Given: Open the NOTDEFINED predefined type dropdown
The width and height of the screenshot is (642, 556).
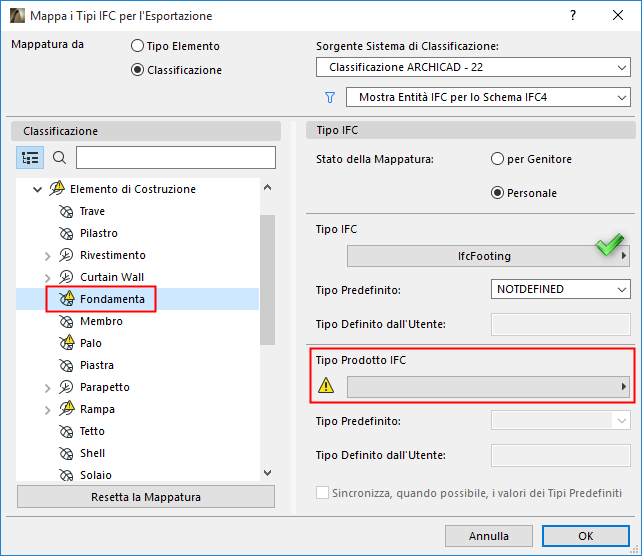Looking at the screenshot, I should coord(561,290).
